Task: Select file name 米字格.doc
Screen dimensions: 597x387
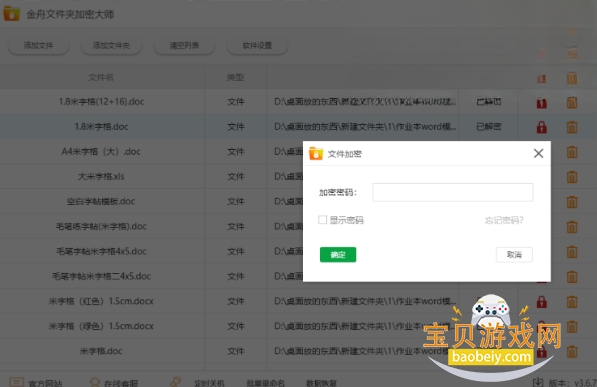Action: click(x=101, y=351)
